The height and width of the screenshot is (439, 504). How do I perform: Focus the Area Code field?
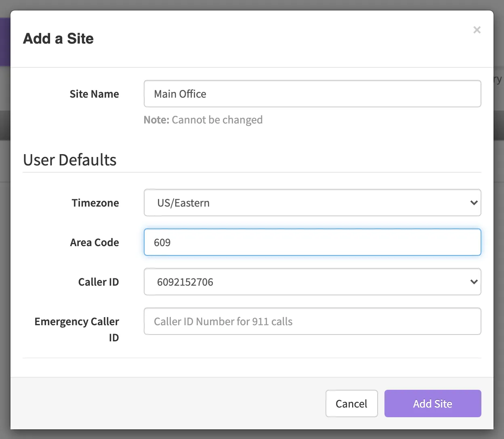312,242
